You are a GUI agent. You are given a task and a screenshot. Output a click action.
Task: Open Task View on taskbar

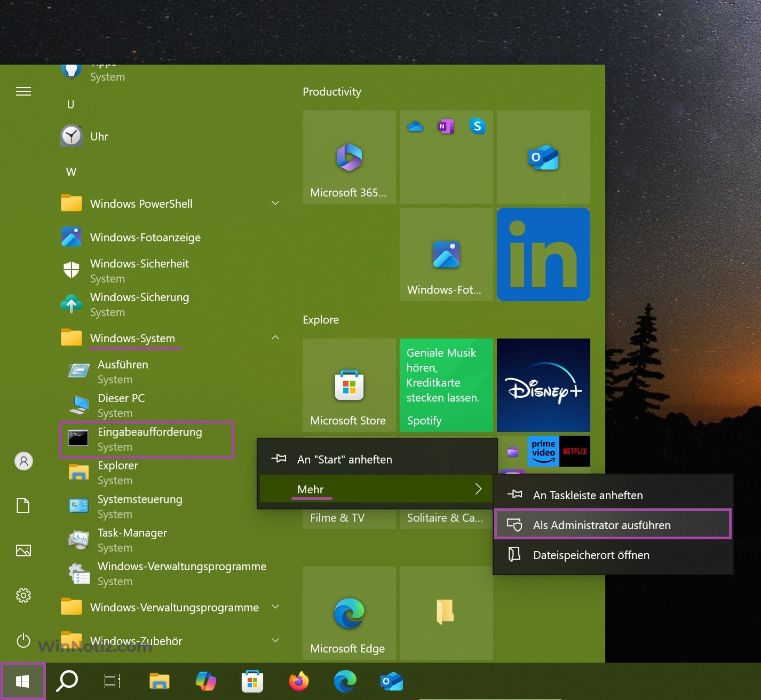pyautogui.click(x=112, y=681)
